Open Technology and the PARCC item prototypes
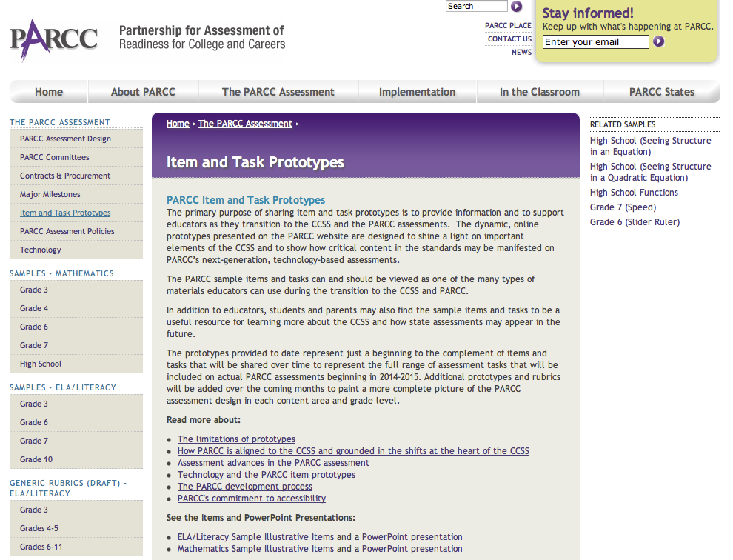The image size is (733, 560). tap(266, 474)
